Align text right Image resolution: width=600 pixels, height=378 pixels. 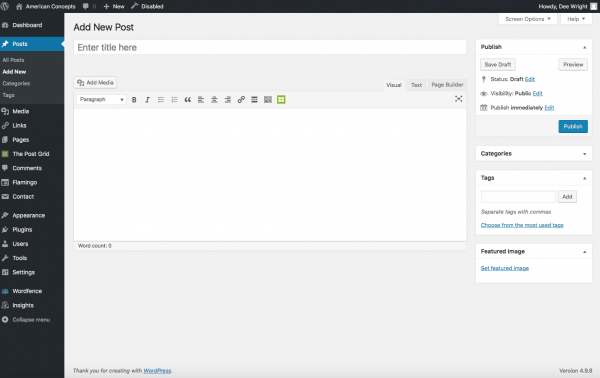point(228,99)
